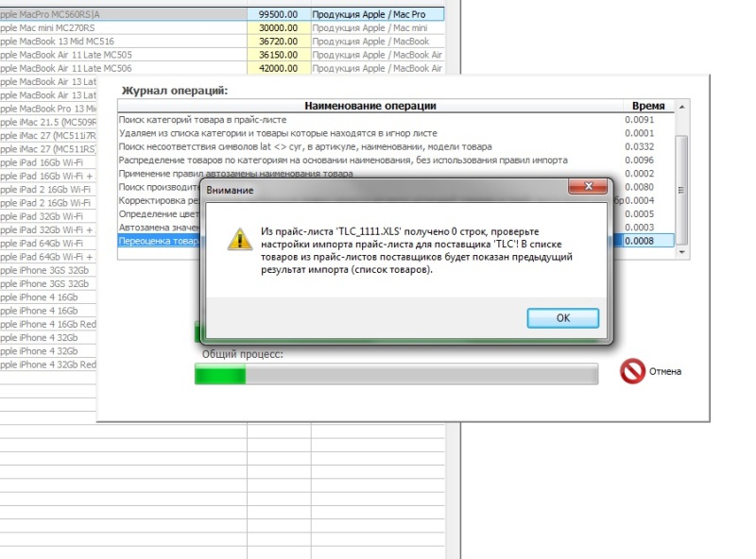Click time value 0.0091
The image size is (756, 559).
[x=640, y=120]
